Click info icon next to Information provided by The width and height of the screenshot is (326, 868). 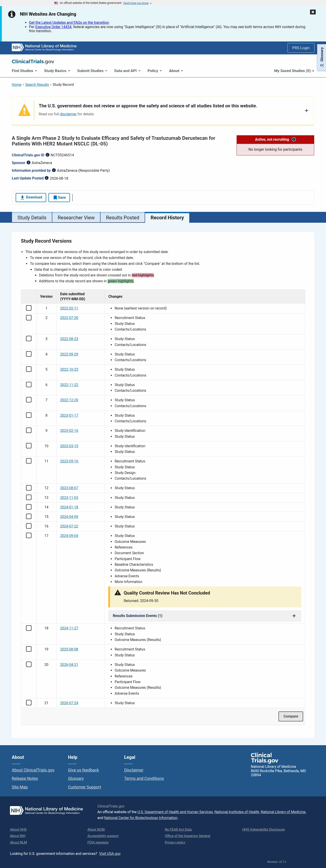pos(54,170)
